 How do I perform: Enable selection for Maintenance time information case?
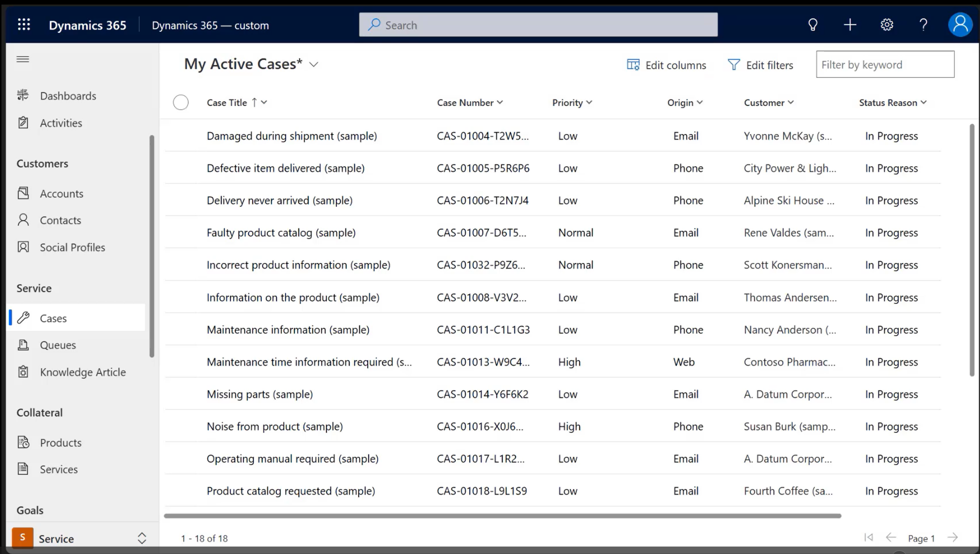181,361
